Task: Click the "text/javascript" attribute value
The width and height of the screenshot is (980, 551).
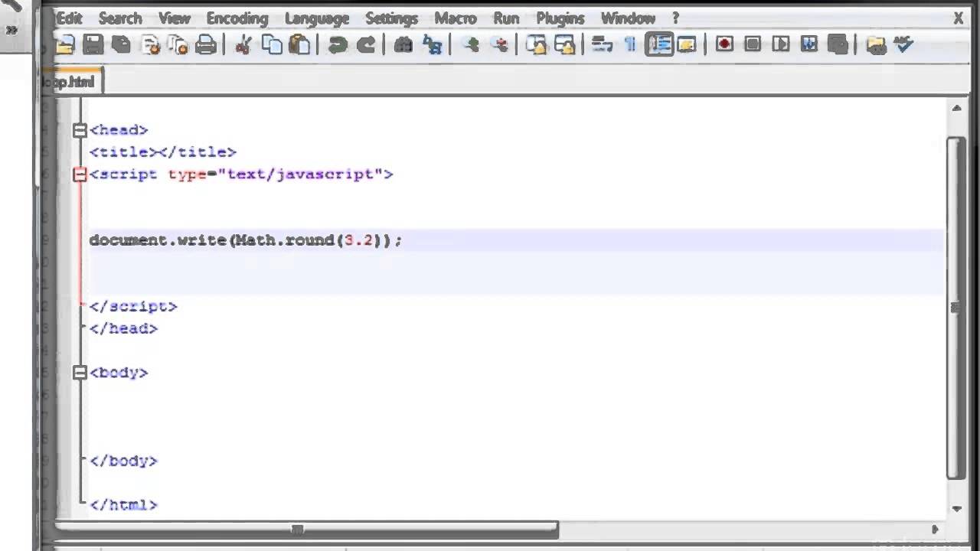Action: pyautogui.click(x=300, y=174)
